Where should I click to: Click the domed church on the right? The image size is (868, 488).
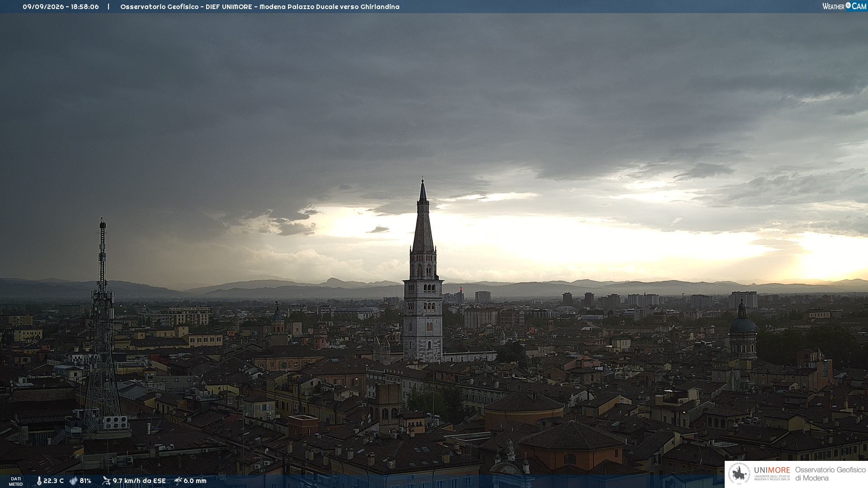pos(742,330)
